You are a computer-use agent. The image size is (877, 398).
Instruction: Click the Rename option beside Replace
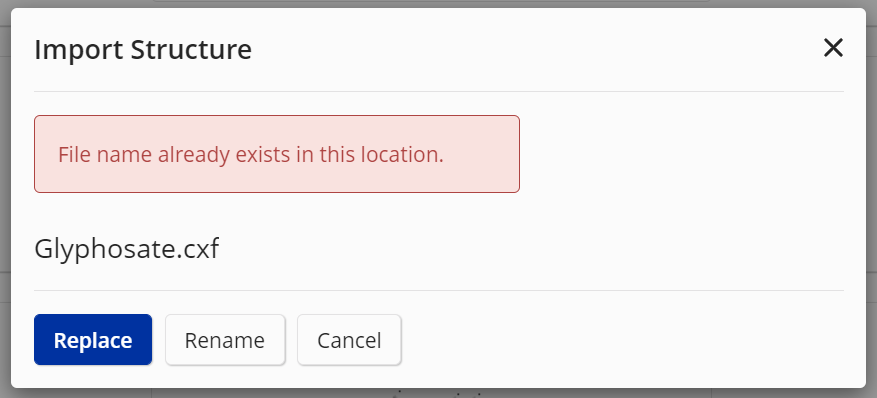click(x=225, y=340)
